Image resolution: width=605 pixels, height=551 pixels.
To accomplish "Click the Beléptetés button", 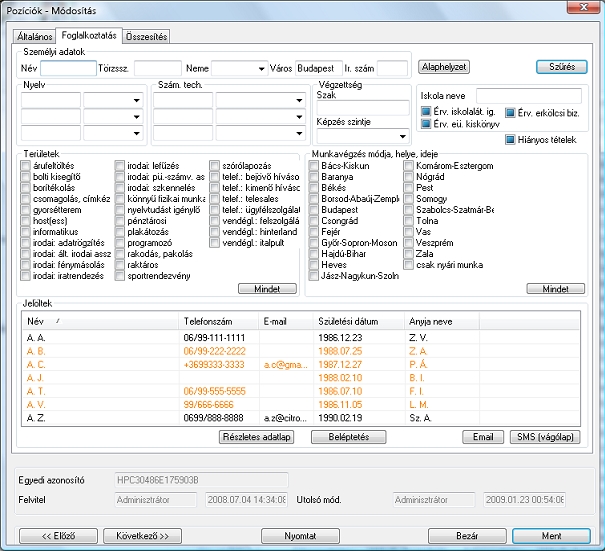I will pos(348,437).
